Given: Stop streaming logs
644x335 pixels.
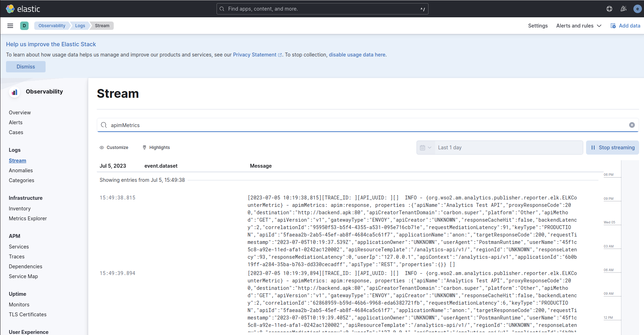Looking at the screenshot, I should [613, 148].
